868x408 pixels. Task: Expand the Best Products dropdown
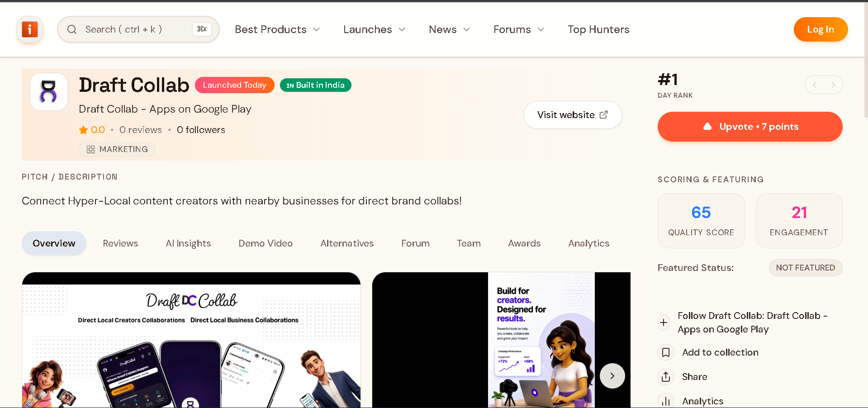pos(277,29)
